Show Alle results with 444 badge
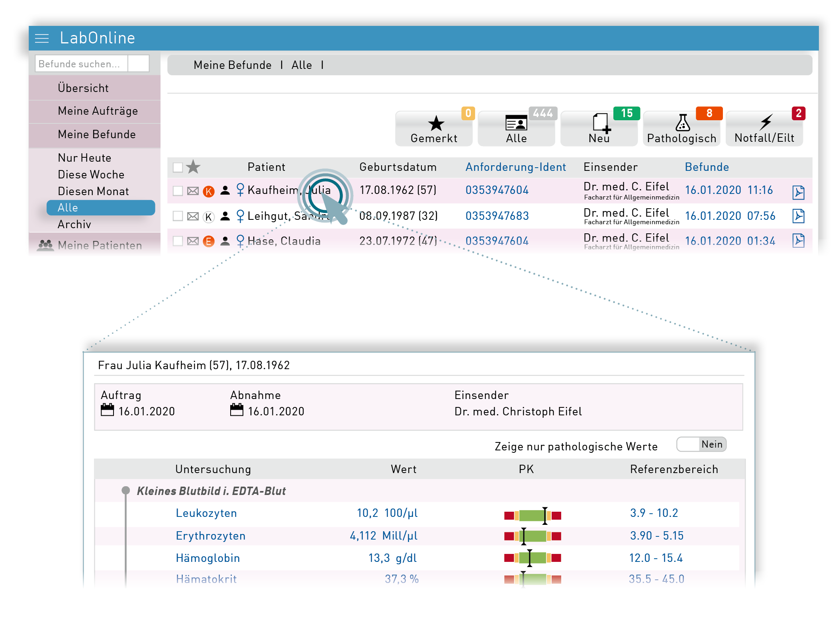The width and height of the screenshot is (840, 624). click(x=516, y=129)
